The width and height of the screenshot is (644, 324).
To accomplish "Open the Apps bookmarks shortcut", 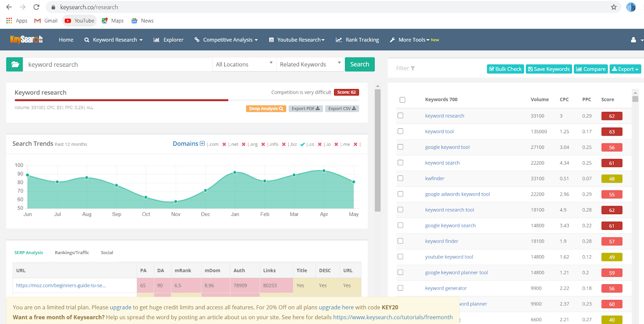I will (x=17, y=21).
